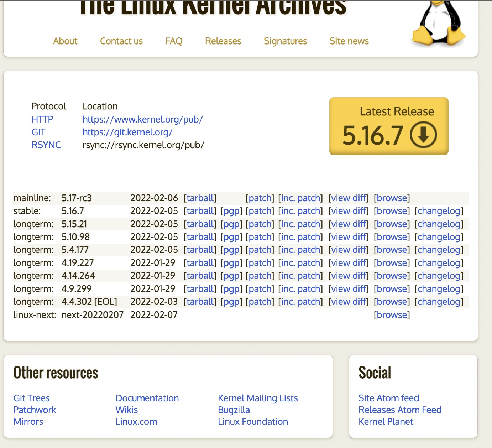Screen dimensions: 492x448
Task: Download tarball for mainline 5.17-rc3
Action: coord(200,198)
